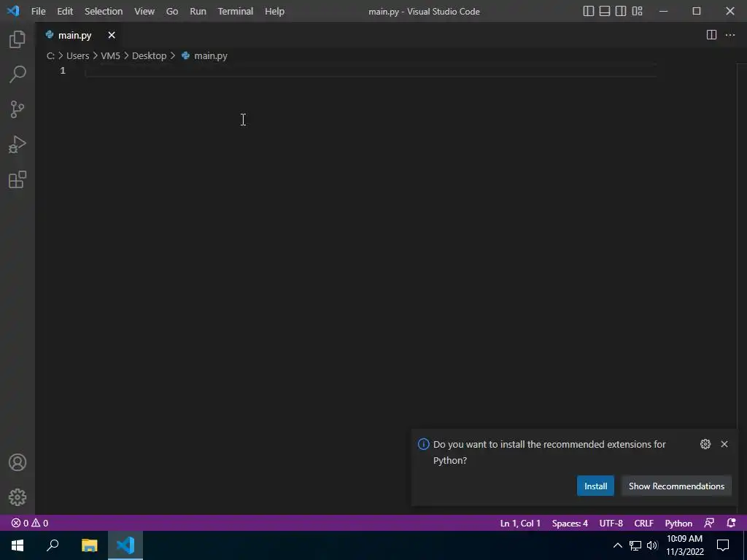
Task: Click the Show Recommendations button
Action: pos(676,486)
